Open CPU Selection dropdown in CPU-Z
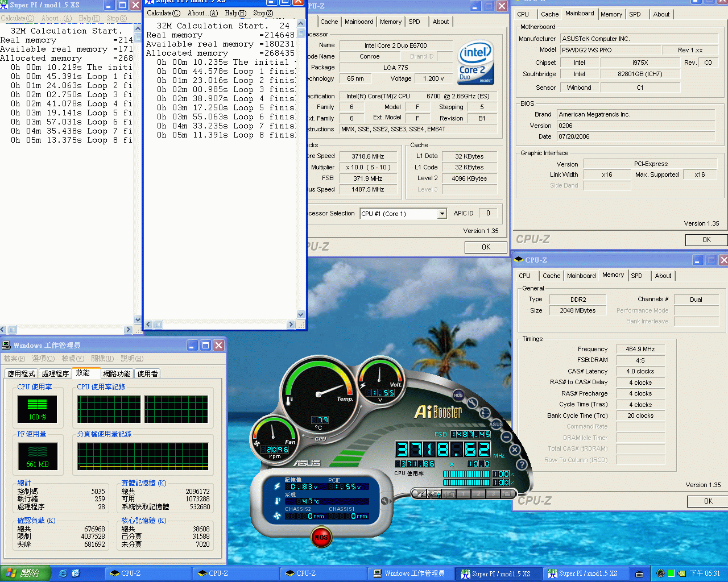 442,214
